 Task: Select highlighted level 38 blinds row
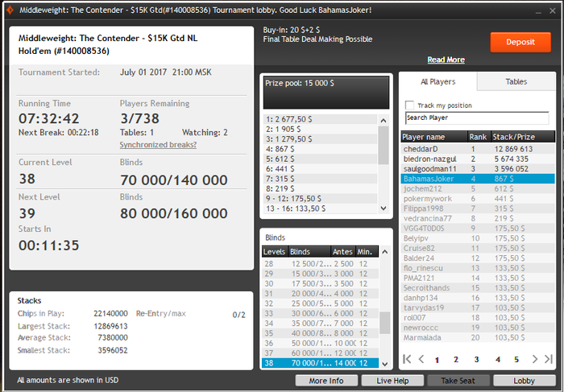[320, 363]
